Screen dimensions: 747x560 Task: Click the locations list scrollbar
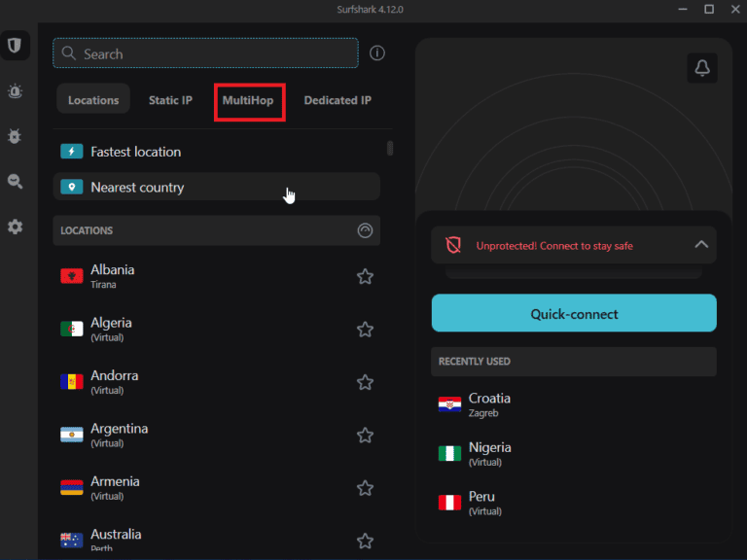[x=390, y=148]
